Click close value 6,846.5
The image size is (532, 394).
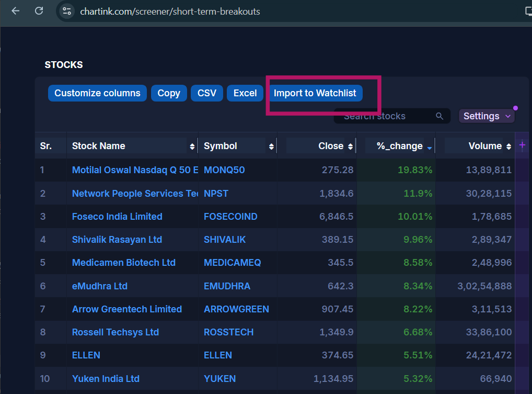click(336, 217)
